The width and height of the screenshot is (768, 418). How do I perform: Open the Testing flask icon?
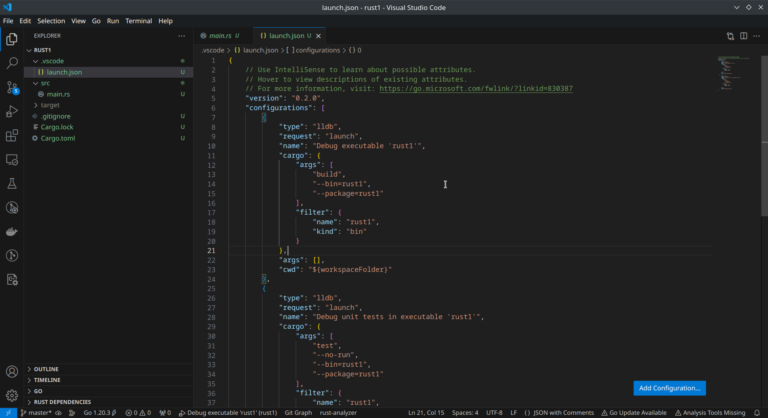(x=12, y=184)
